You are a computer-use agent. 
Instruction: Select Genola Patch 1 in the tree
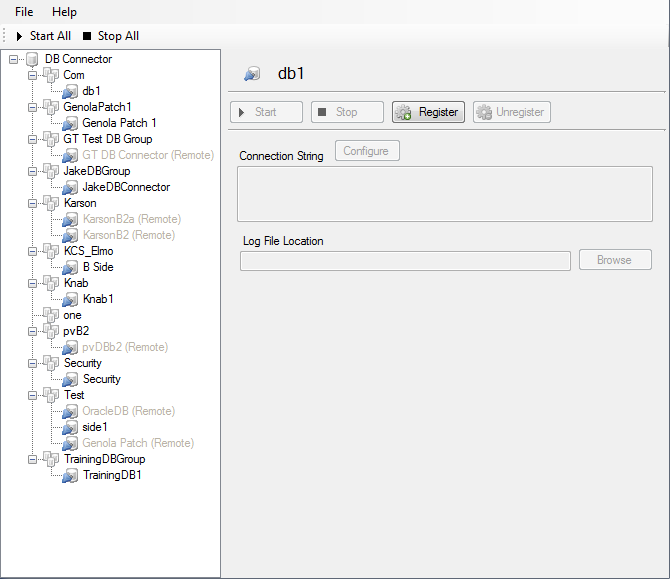(119, 123)
